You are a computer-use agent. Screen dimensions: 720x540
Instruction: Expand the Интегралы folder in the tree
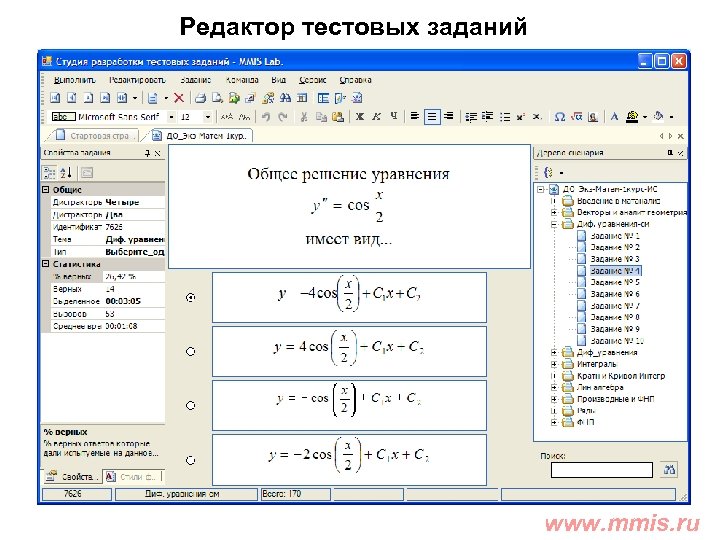point(554,364)
